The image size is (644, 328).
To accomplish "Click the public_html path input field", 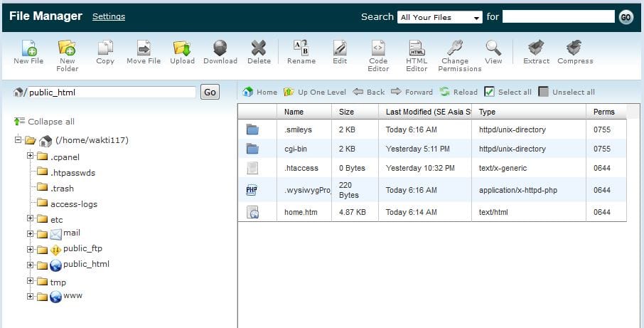I will click(x=112, y=92).
